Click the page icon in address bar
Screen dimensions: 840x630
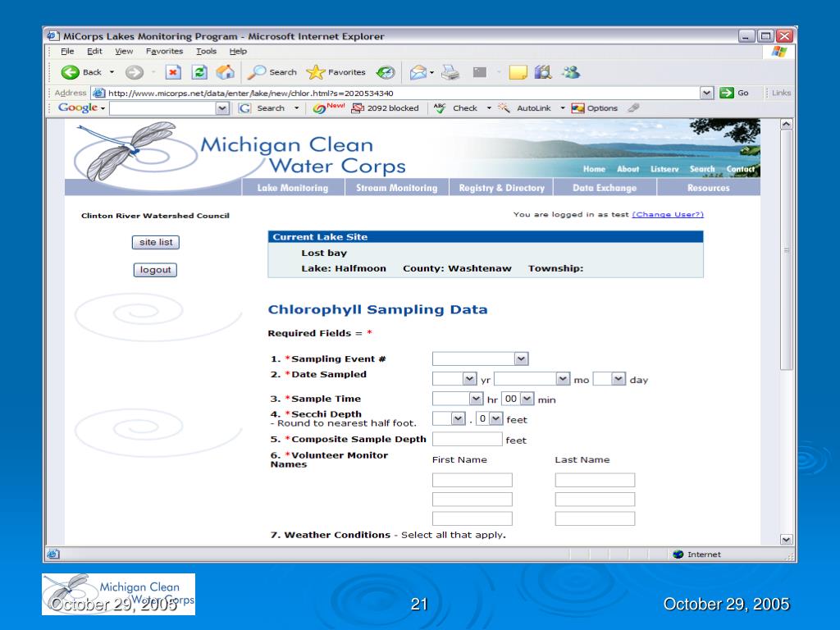click(x=98, y=93)
